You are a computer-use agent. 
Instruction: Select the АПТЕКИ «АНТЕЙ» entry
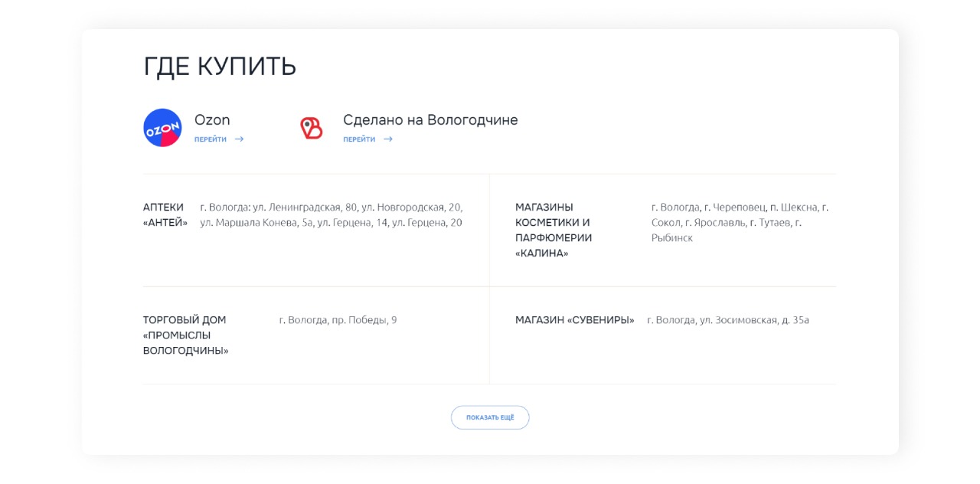(164, 214)
